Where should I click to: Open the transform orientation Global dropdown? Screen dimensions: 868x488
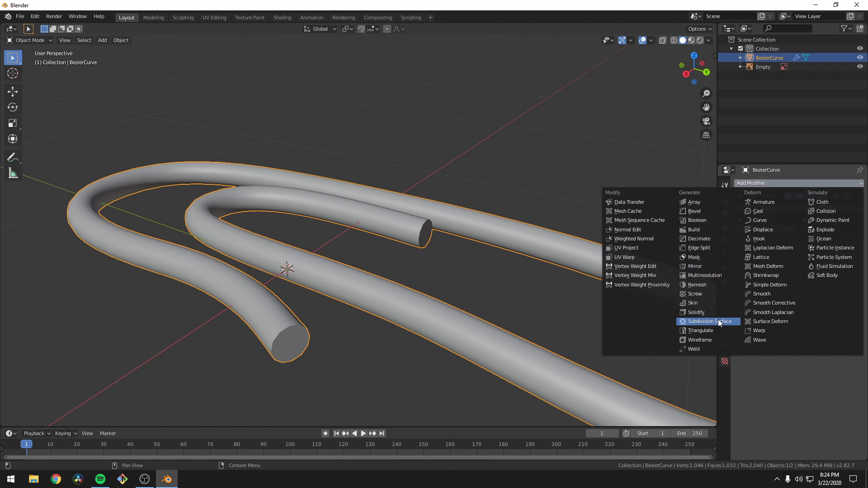(x=320, y=28)
